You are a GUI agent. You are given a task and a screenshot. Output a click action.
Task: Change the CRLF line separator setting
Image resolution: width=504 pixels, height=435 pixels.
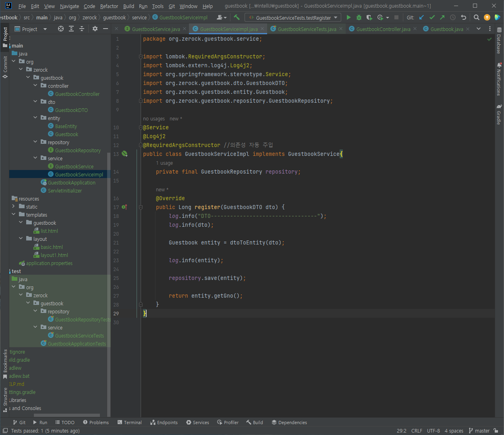pos(417,431)
